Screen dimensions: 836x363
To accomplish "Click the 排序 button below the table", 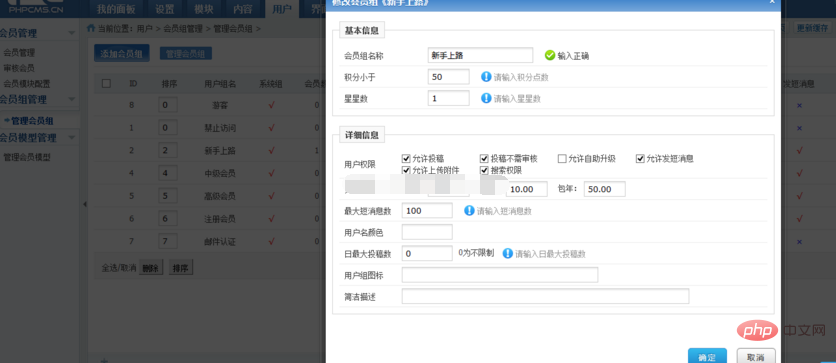I will [x=181, y=268].
